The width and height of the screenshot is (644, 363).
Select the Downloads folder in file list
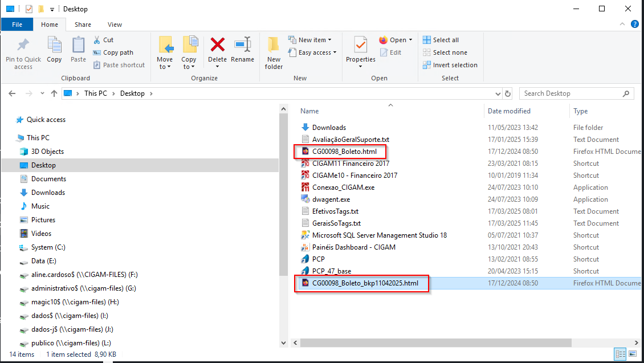[329, 127]
